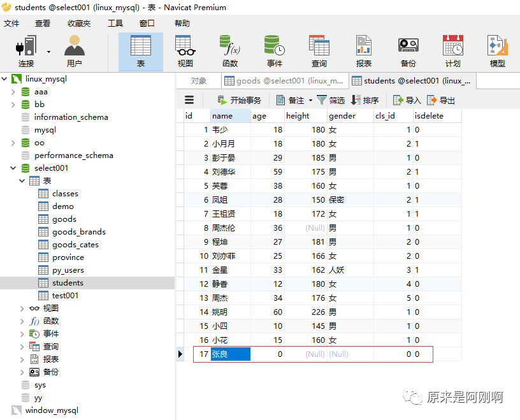Expand the 函数 node under select001
Image resolution: width=520 pixels, height=420 pixels.
coord(22,321)
